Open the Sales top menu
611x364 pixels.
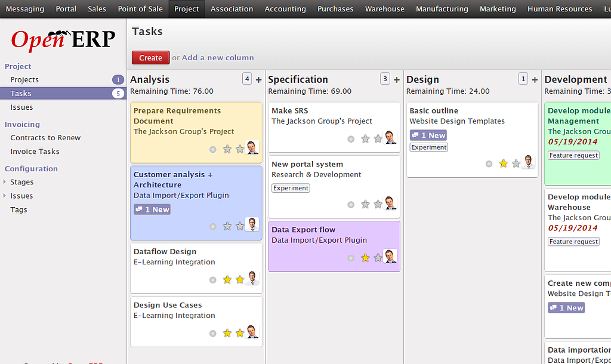coord(97,9)
